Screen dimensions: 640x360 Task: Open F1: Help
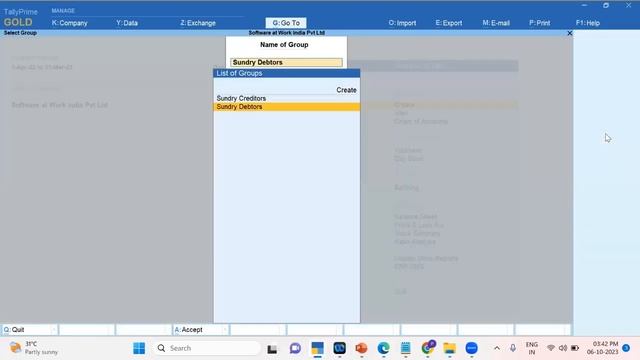click(x=588, y=23)
